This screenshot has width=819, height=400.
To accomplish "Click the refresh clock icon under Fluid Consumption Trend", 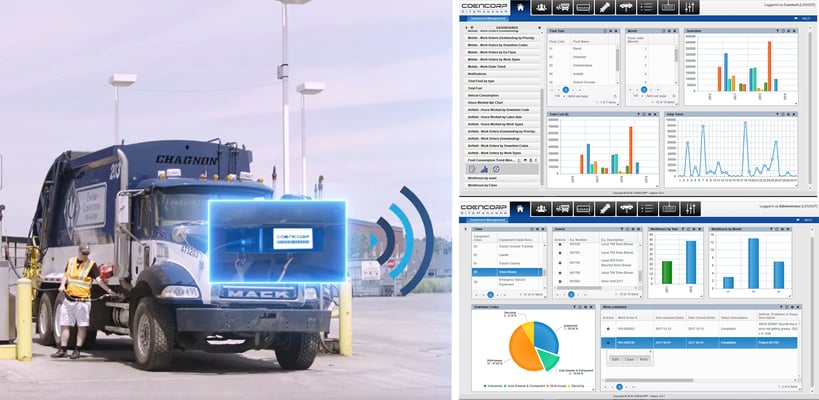I will [496, 169].
